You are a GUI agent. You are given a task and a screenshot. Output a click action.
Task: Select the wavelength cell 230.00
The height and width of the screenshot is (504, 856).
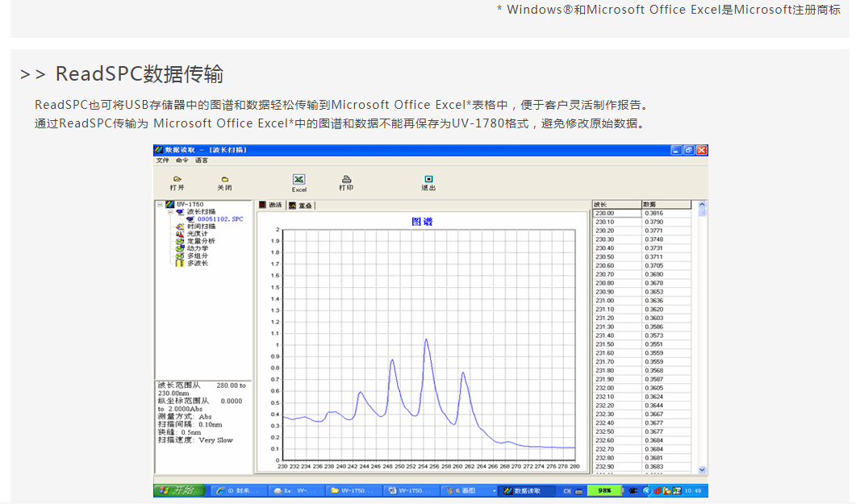[617, 213]
